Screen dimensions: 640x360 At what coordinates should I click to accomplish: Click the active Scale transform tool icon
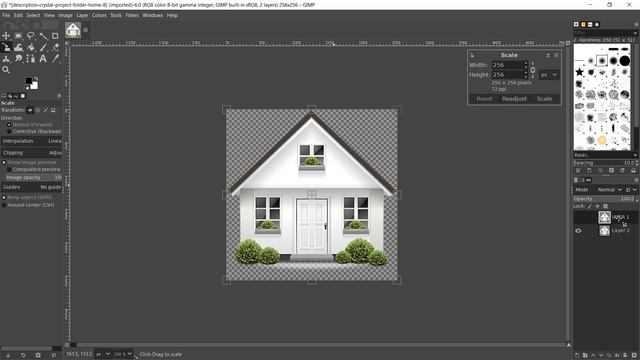point(6,47)
